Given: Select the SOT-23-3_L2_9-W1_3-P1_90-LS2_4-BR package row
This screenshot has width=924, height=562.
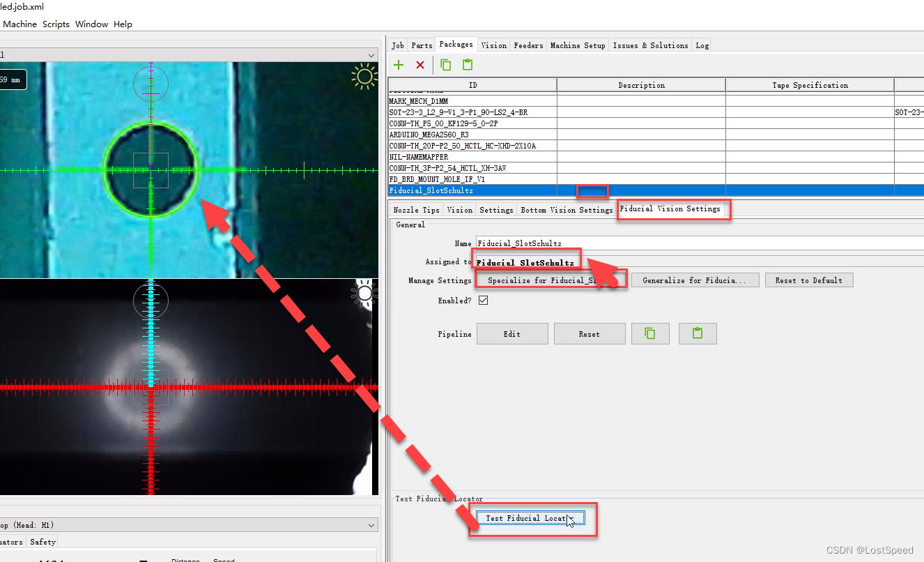Looking at the screenshot, I should 656,112.
